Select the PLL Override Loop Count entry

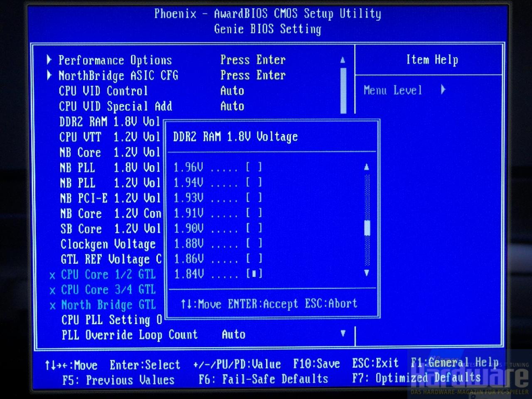(129, 335)
